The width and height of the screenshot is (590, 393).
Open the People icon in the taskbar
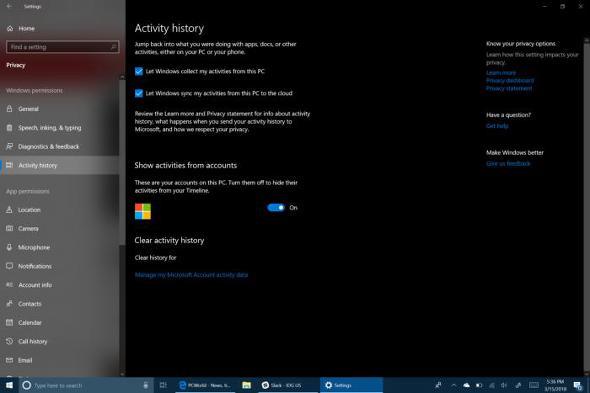pyautogui.click(x=438, y=385)
